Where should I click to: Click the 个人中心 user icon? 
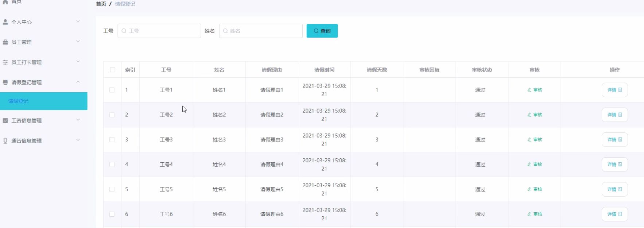click(x=5, y=22)
